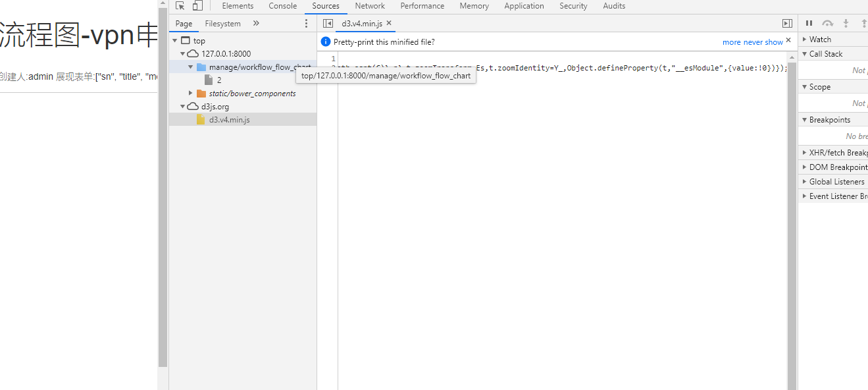Expand the XHR/fetch Breakpoints section
This screenshot has height=390, width=868.
click(804, 153)
